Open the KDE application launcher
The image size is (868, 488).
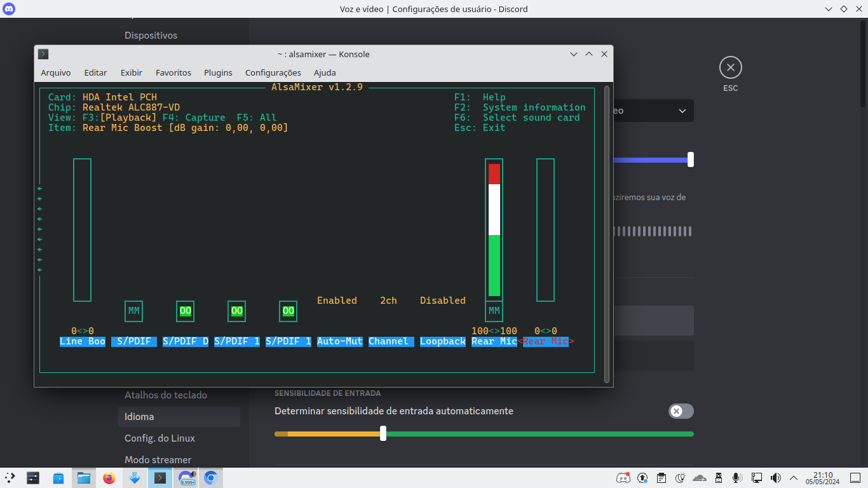click(10, 478)
